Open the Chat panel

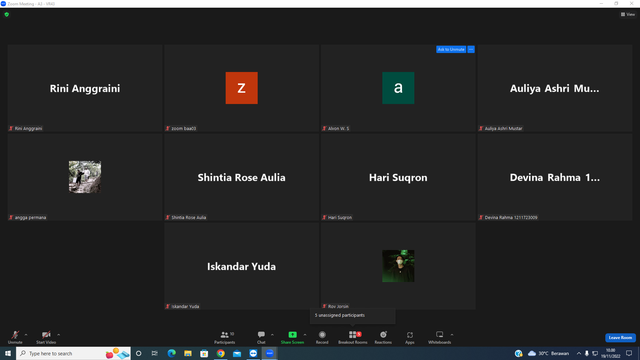tap(261, 337)
